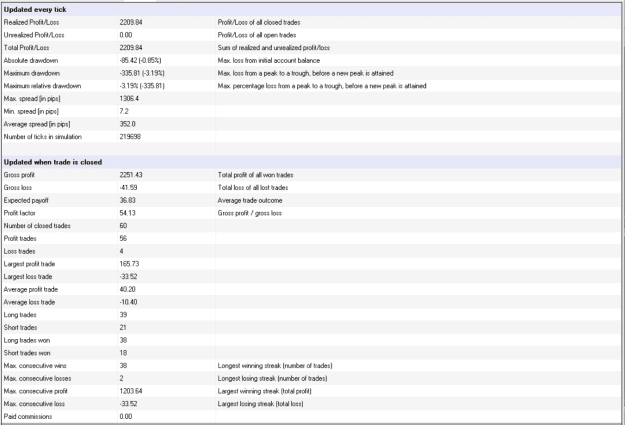
Task: Select the Realized Profit/Loss row label
Action: (x=31, y=22)
